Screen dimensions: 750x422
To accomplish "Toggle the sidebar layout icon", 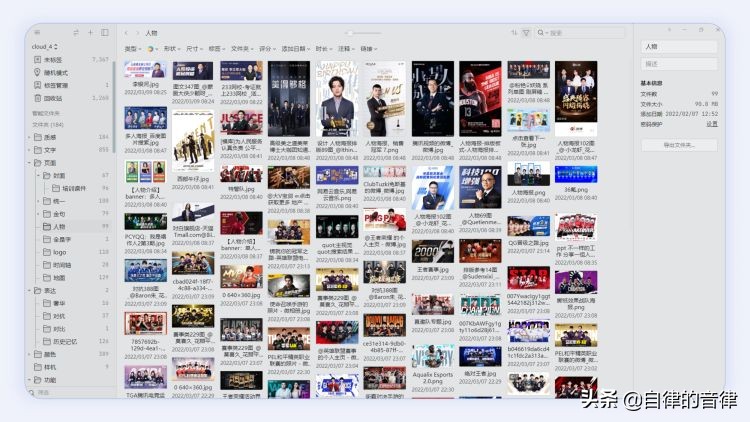I will [104, 32].
